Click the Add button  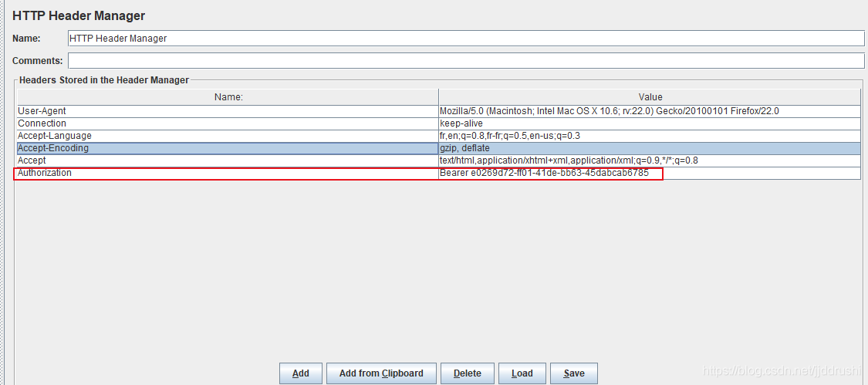pyautogui.click(x=301, y=373)
